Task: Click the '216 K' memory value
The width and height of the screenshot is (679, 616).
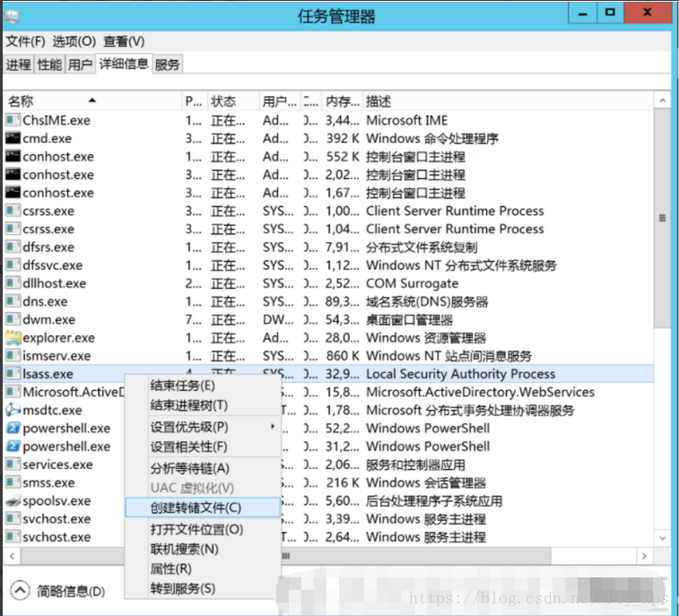Action: point(343,482)
